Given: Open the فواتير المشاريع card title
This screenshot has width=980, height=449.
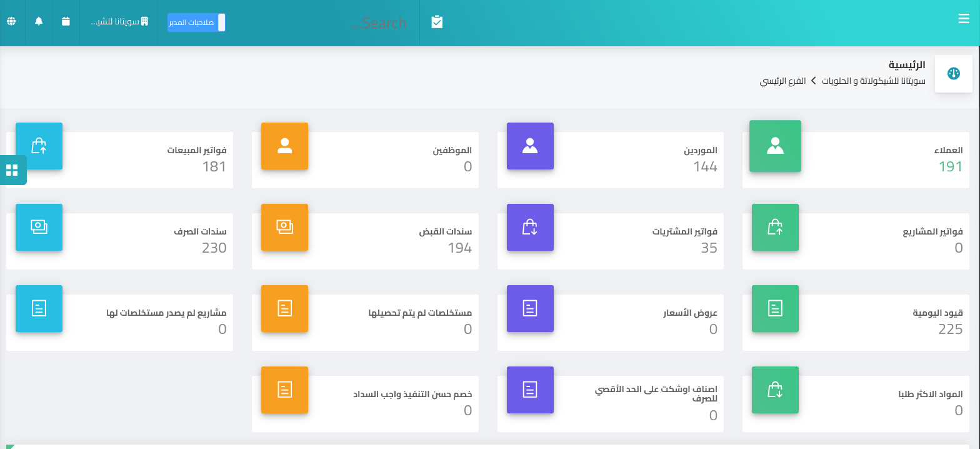Looking at the screenshot, I should (x=932, y=231).
